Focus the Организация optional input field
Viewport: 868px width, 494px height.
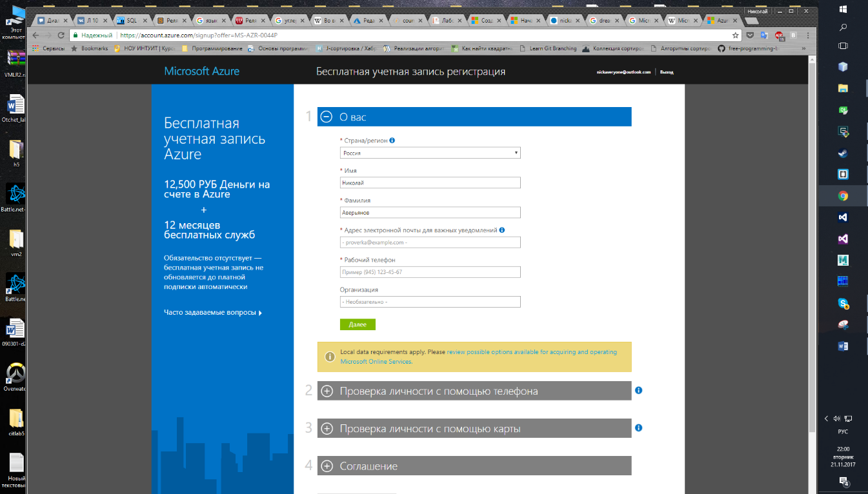click(x=430, y=302)
